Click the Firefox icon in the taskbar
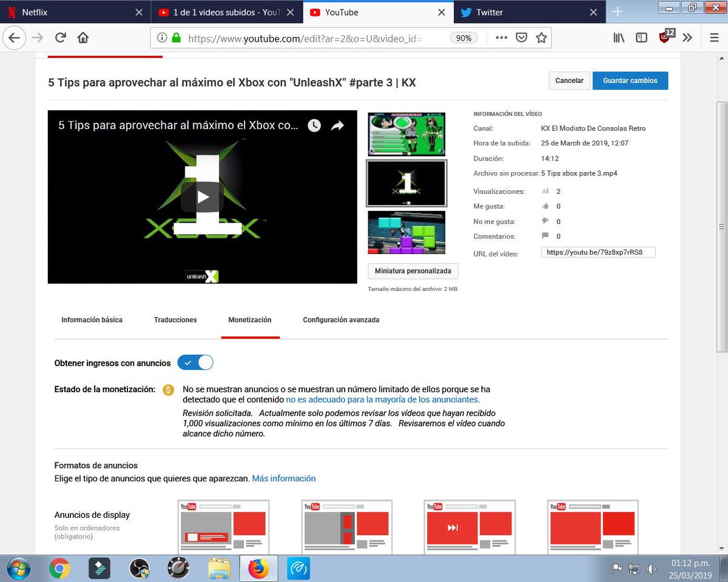 tap(258, 568)
